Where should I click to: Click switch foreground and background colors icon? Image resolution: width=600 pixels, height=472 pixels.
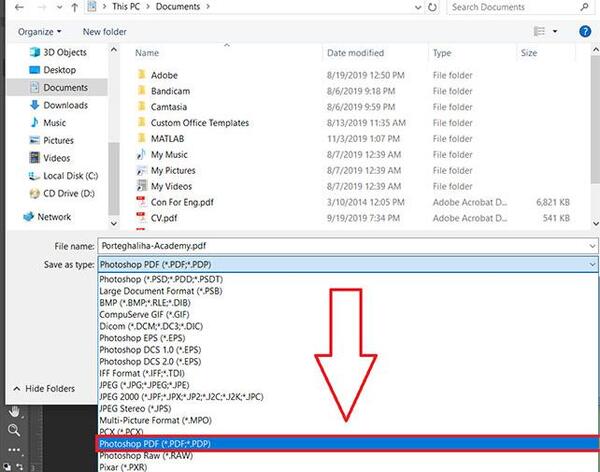tap(19, 467)
